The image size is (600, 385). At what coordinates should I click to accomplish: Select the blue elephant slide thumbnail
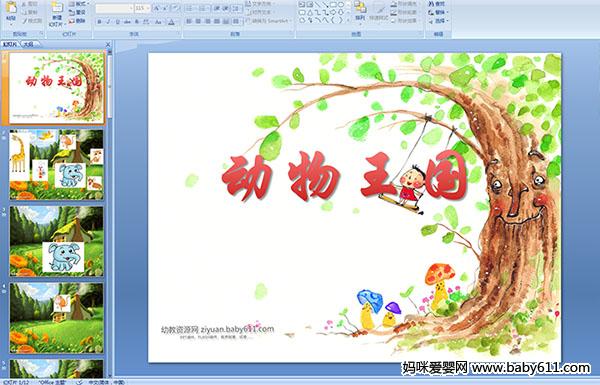[56, 241]
